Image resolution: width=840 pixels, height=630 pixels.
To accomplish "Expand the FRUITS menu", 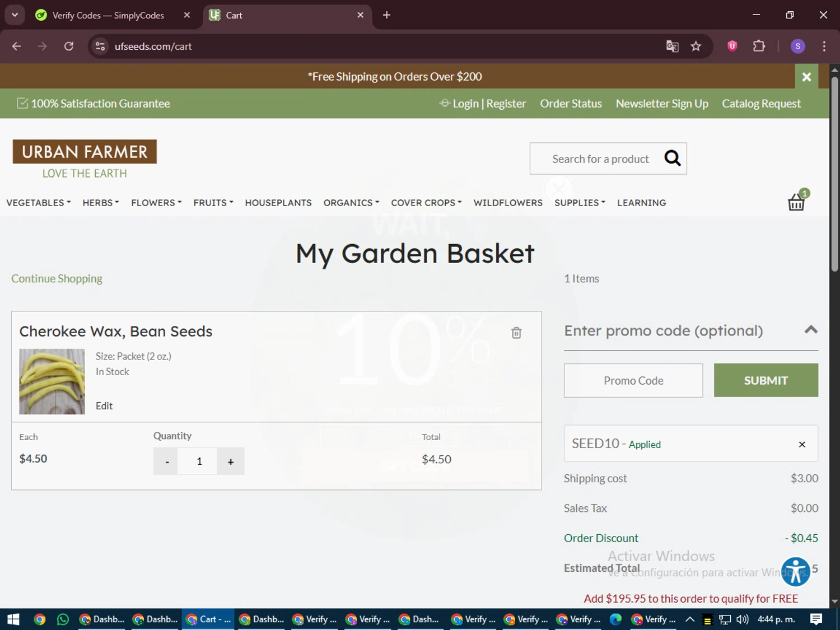I will 213,203.
